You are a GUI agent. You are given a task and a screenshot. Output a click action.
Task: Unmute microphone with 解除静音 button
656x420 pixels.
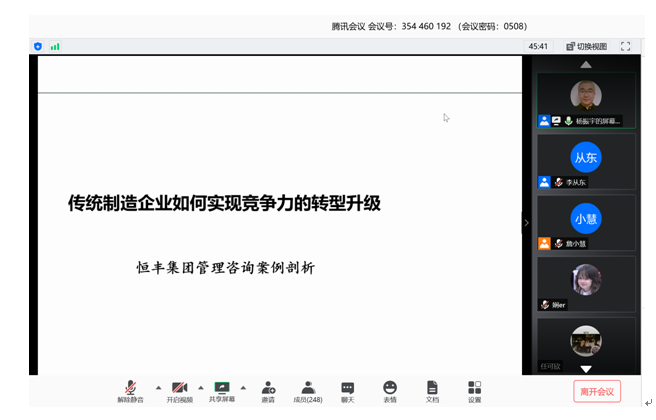[130, 391]
